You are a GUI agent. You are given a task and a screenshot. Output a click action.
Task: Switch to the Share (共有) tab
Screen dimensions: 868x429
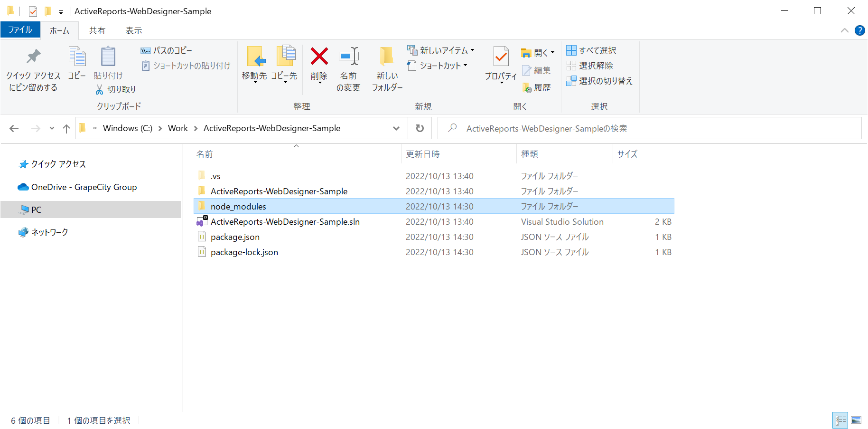(97, 30)
